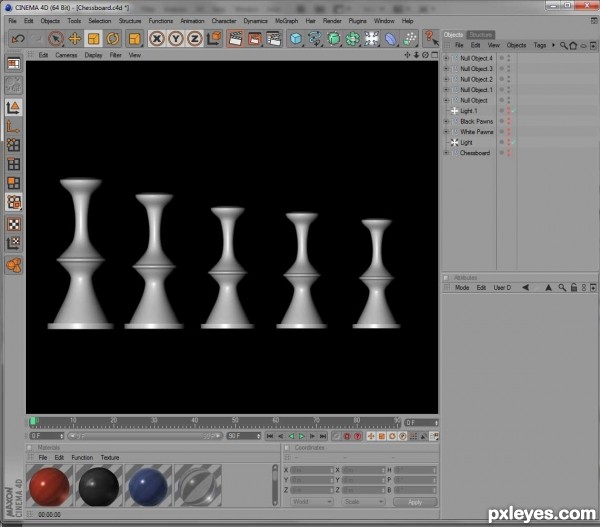Play the animation forwards
The image size is (600, 527).
(302, 436)
